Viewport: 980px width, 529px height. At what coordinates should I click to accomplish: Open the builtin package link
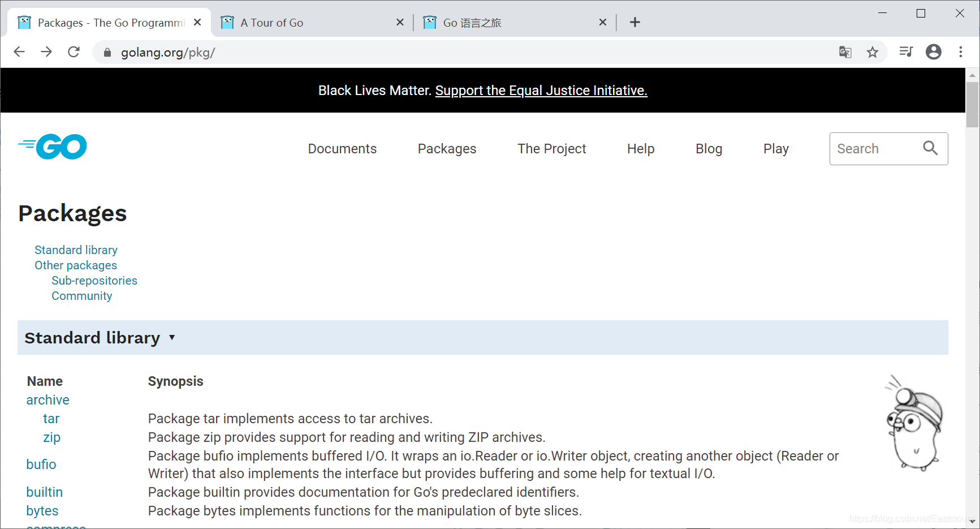(45, 492)
